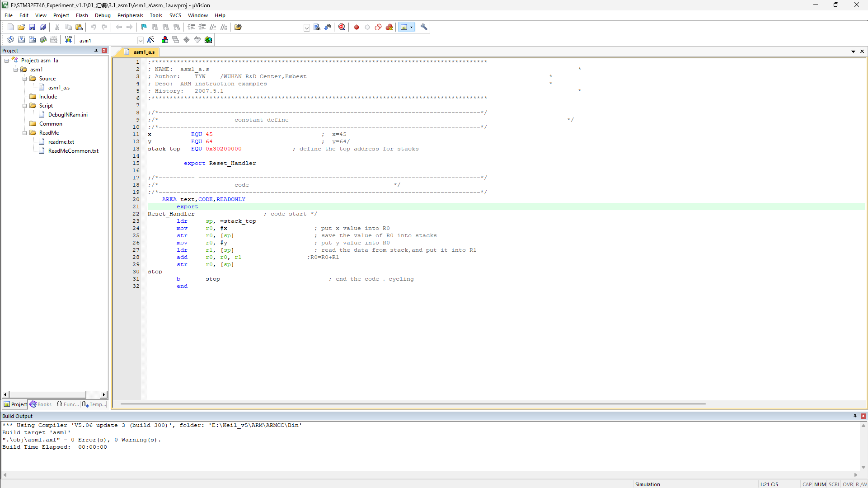This screenshot has height=488, width=868.
Task: Open the SVCS menu
Action: click(175, 15)
